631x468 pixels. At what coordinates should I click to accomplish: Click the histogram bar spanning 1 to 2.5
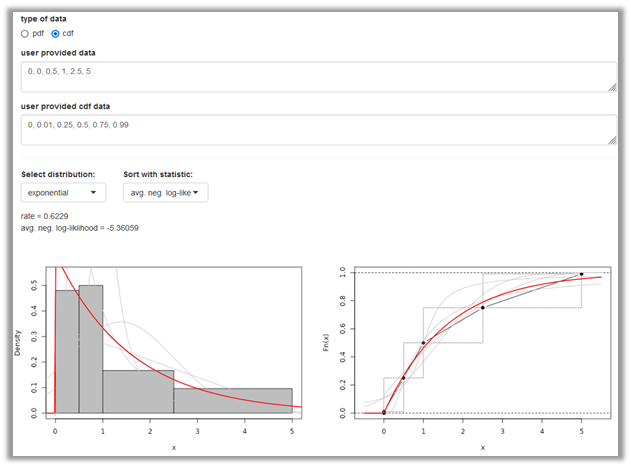click(x=138, y=391)
